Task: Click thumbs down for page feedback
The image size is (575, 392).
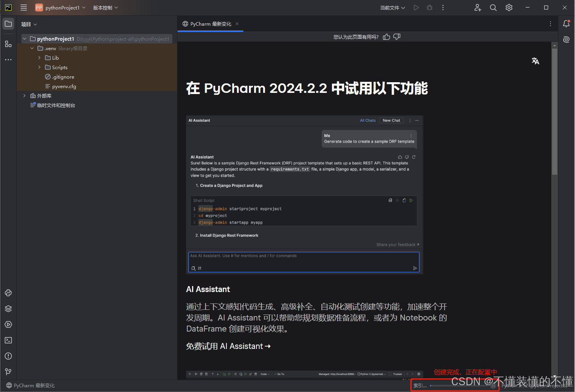Action: [397, 37]
